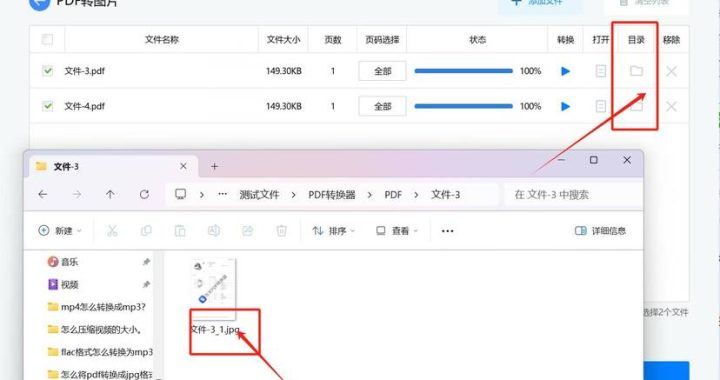This screenshot has height=380, width=720.
Task: Open page selection 全部 for 文件-4.pdf
Action: point(382,106)
